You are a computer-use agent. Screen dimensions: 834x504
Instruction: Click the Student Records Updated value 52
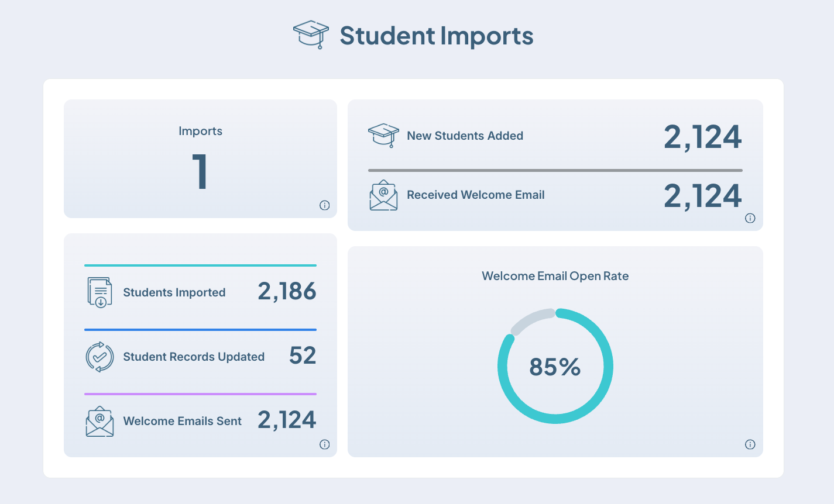pyautogui.click(x=302, y=355)
